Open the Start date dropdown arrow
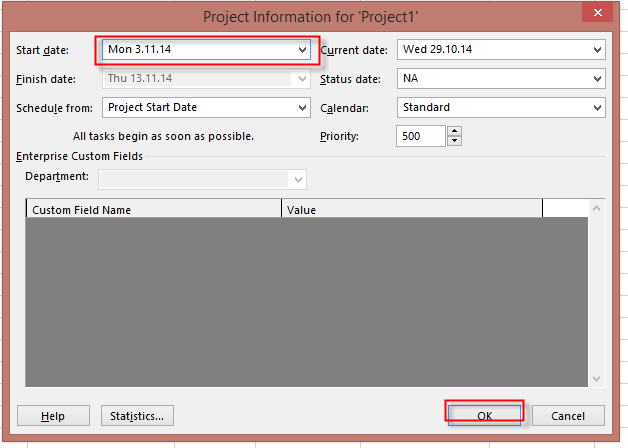Screen dimensions: 628x448 (x=302, y=49)
